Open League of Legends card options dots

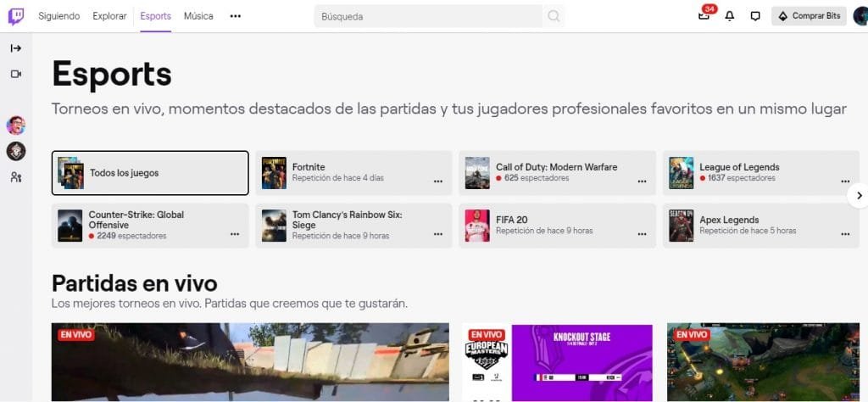[845, 181]
